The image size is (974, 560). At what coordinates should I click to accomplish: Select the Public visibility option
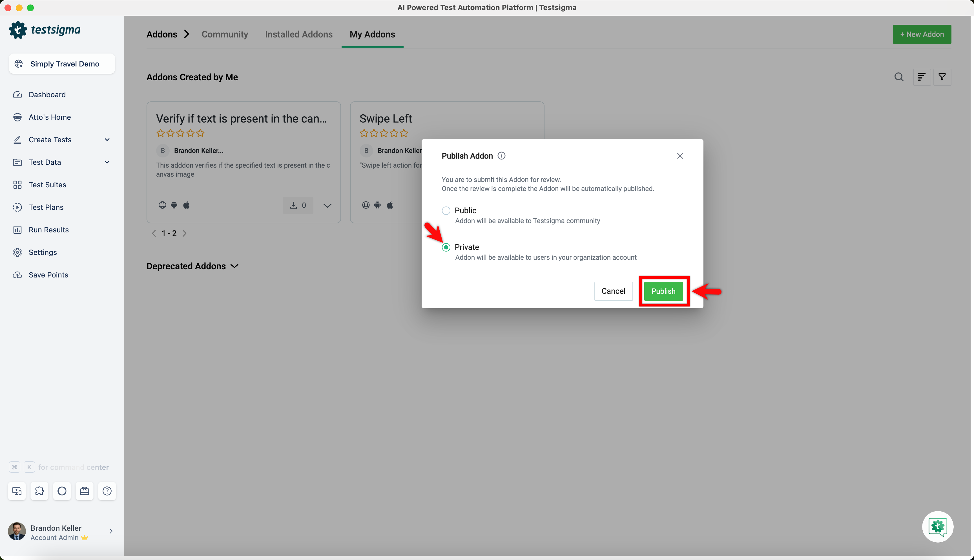click(446, 210)
